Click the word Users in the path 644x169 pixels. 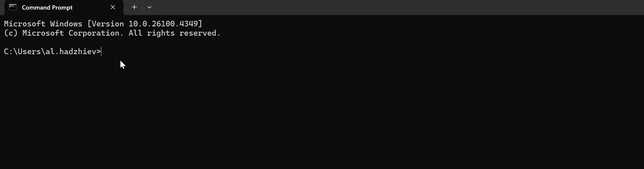click(29, 51)
